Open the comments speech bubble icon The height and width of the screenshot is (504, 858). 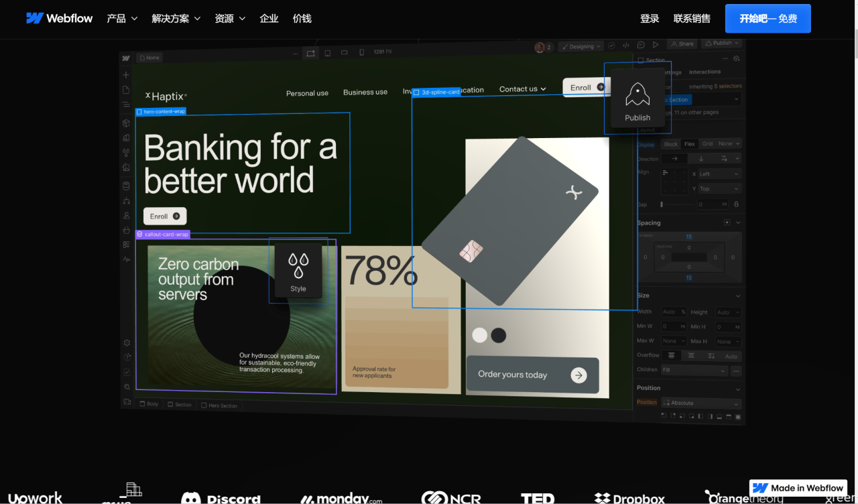641,45
